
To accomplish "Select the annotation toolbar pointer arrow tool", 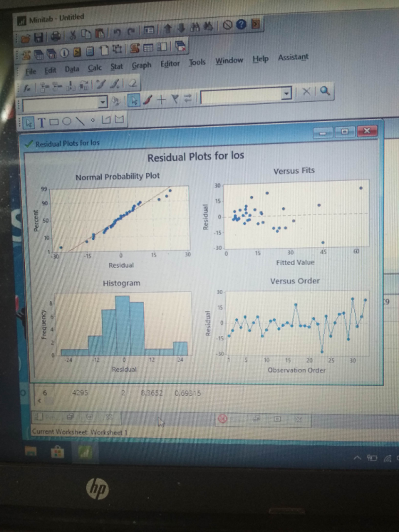I will 28,123.
